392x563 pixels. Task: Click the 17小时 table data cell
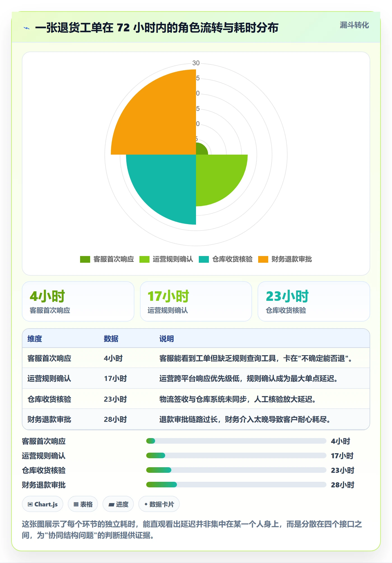coord(115,378)
